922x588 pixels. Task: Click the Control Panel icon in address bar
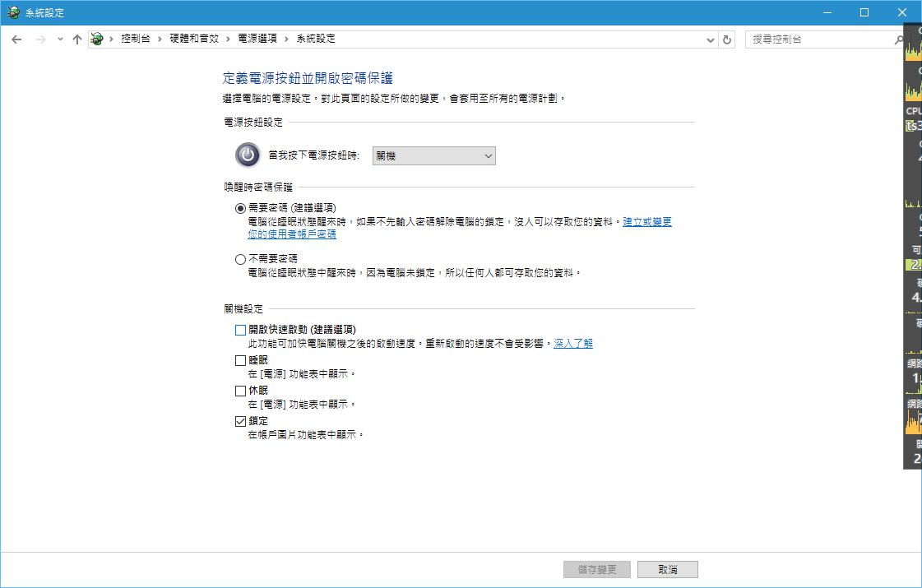pos(98,39)
